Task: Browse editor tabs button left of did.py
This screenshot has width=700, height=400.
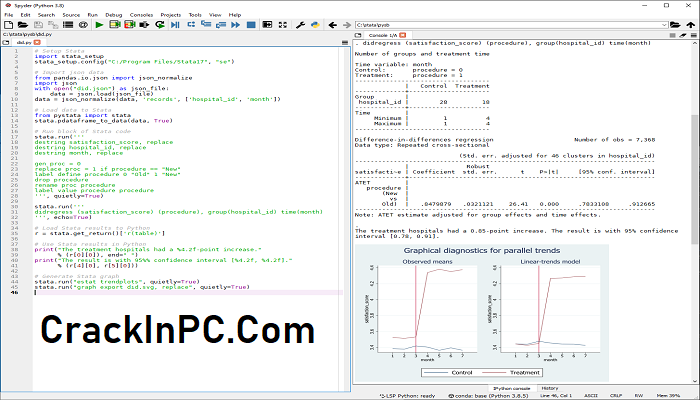Action: (x=5, y=42)
